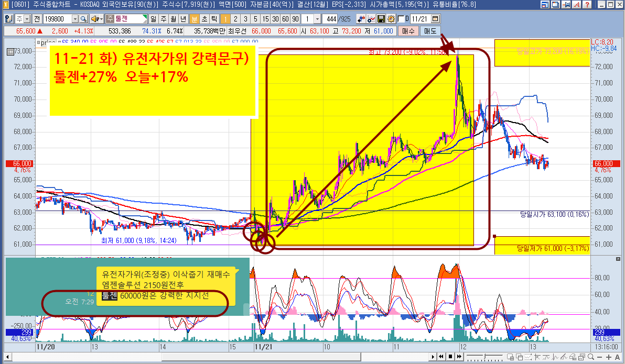Select the 15-minute interval button

(265, 19)
